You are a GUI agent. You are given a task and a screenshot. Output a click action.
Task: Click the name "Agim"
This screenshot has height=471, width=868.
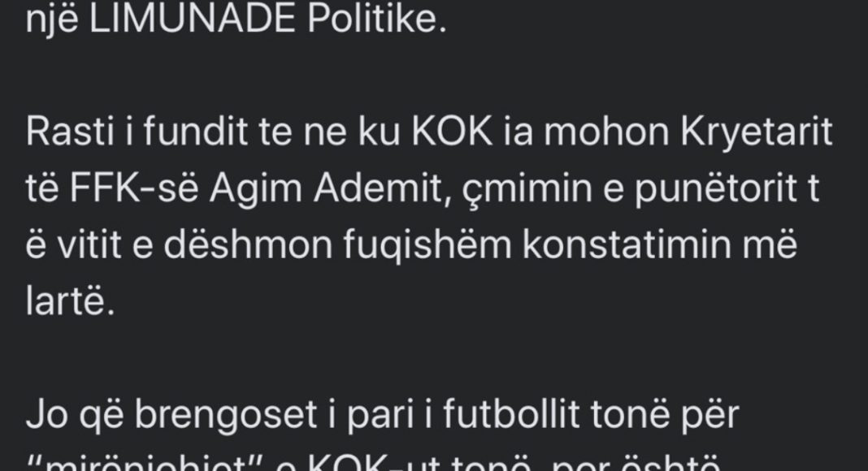242,191
